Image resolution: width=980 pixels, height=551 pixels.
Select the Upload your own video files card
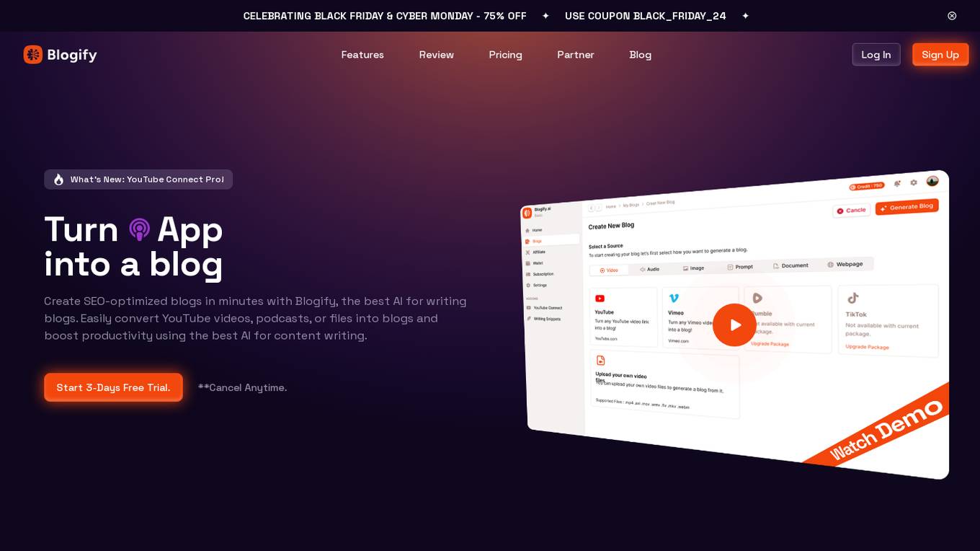pos(664,384)
